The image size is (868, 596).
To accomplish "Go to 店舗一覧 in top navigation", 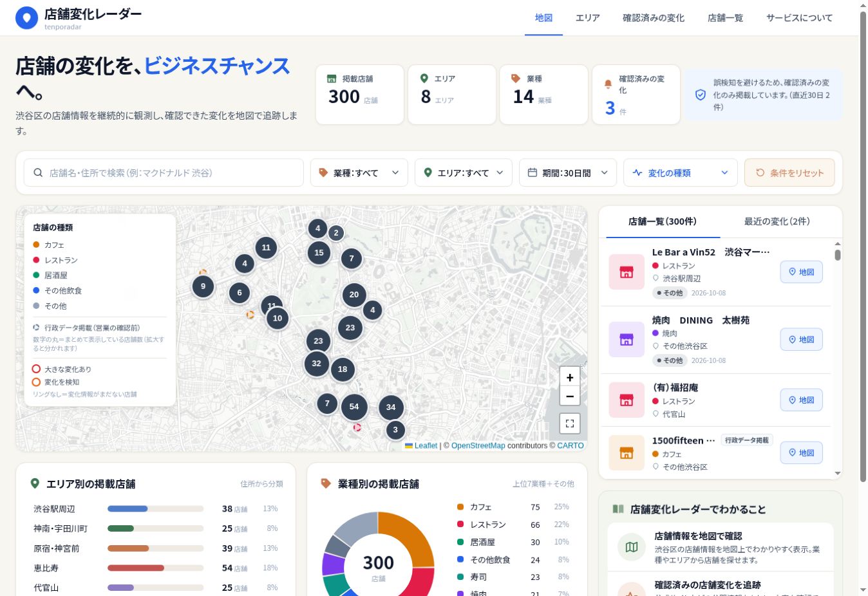I will pyautogui.click(x=725, y=18).
